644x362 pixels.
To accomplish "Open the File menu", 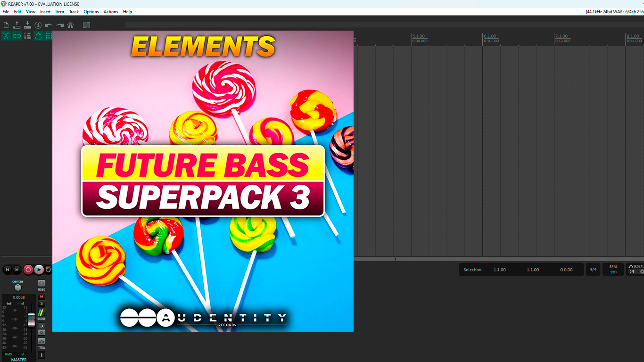I will click(x=6, y=12).
